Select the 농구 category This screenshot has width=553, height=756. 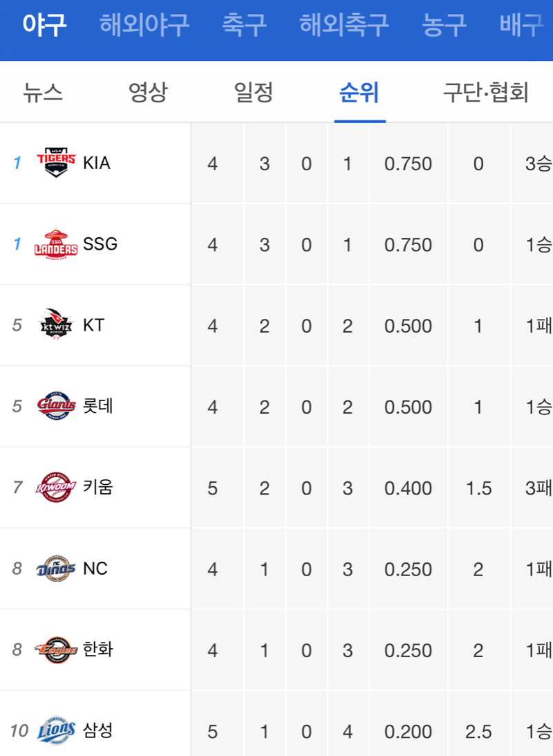tap(444, 24)
